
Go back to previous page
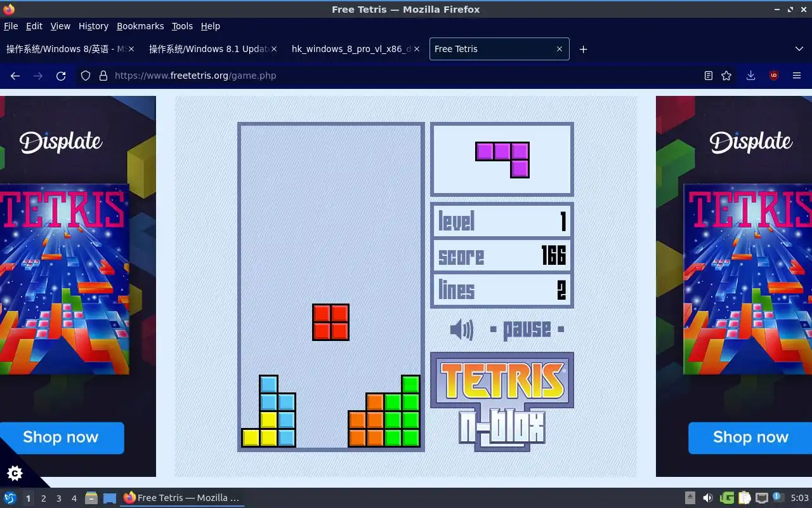(x=15, y=76)
